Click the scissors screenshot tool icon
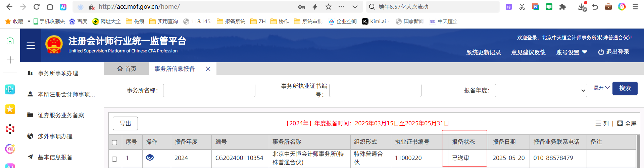 point(522,7)
